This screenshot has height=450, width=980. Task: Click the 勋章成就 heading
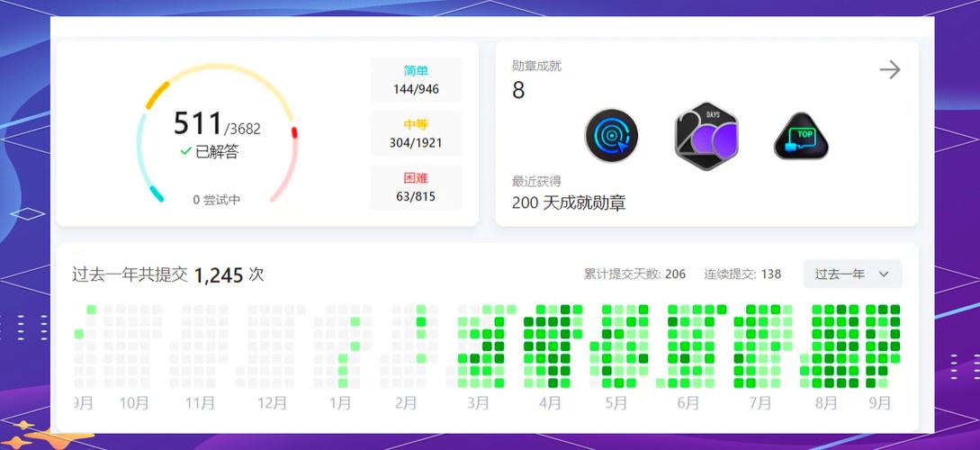tap(537, 67)
